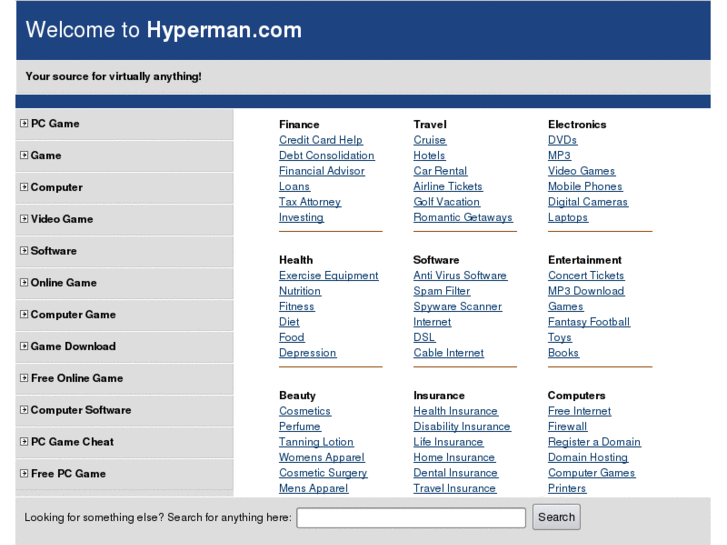Open the Golf Vacation link
Viewport: 727px width, 545px height.
pos(446,202)
